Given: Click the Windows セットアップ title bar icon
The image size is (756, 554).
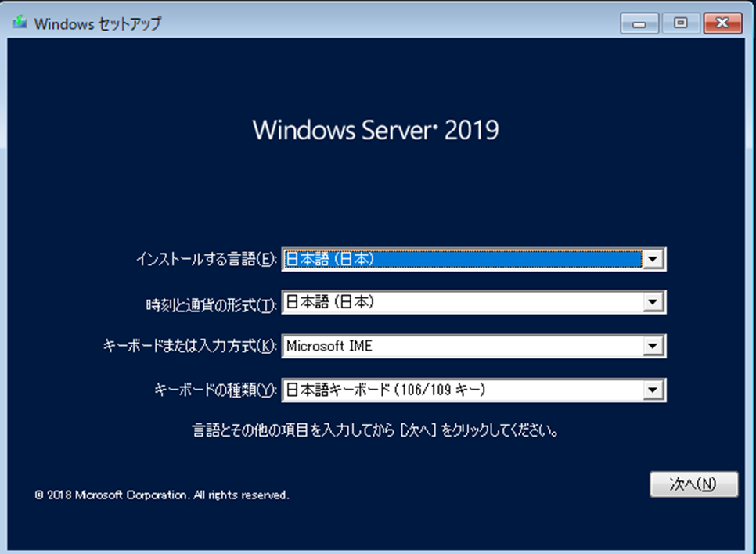Looking at the screenshot, I should [x=19, y=23].
